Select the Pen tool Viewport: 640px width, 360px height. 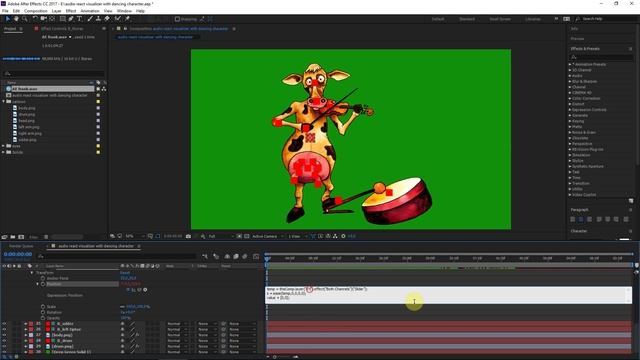[71, 19]
